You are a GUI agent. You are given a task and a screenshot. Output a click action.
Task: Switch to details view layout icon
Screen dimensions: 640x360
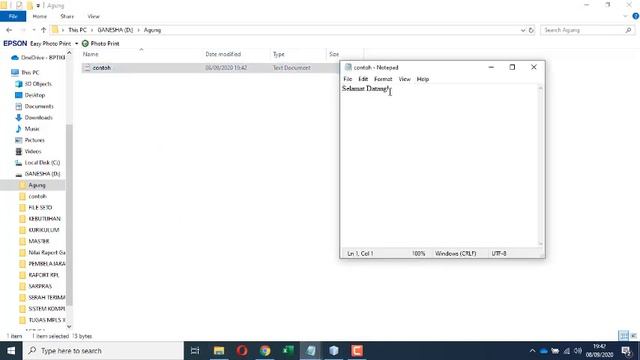click(x=623, y=336)
